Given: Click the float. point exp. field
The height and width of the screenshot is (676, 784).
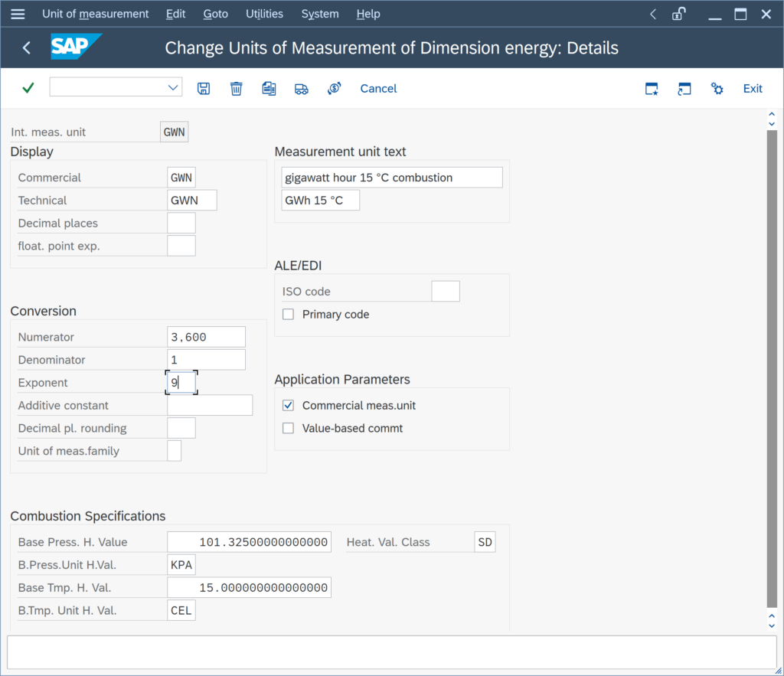Looking at the screenshot, I should [x=181, y=246].
